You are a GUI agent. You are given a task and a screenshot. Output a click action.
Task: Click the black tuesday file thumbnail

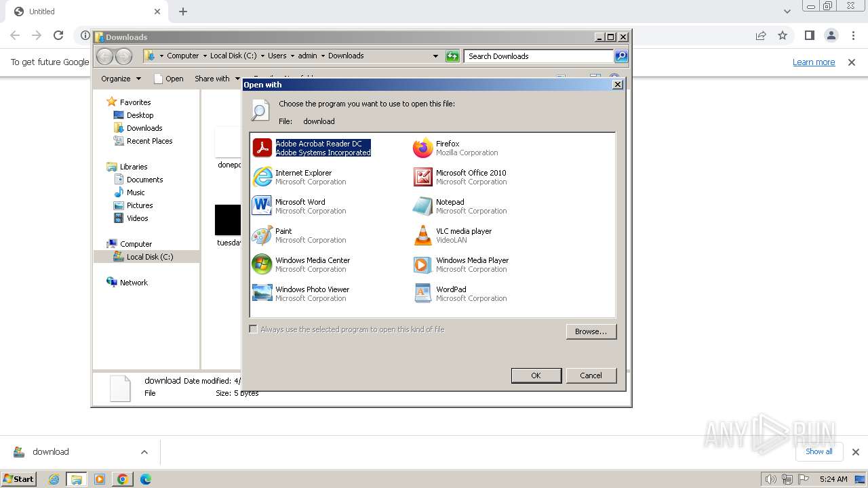(228, 220)
